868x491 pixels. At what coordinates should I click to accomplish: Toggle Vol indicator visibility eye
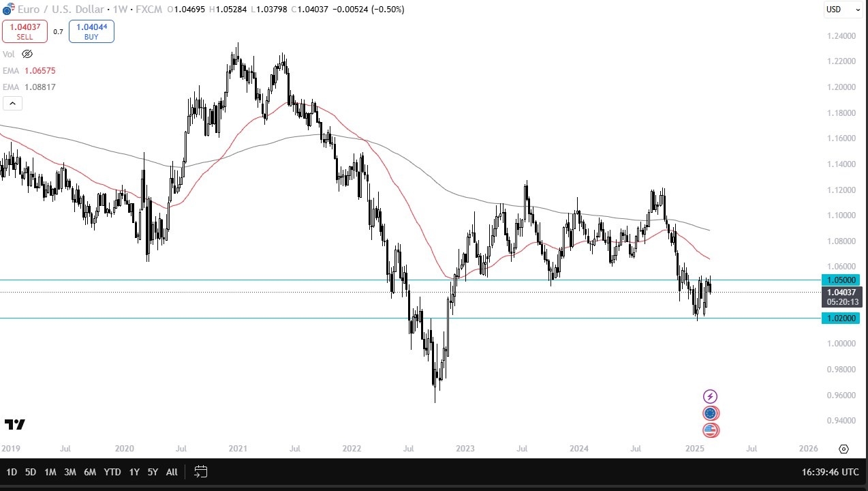point(27,54)
